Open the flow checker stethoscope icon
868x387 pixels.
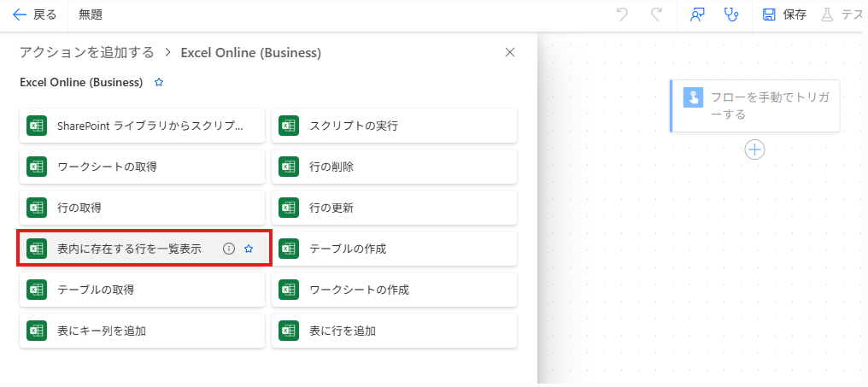coord(731,15)
